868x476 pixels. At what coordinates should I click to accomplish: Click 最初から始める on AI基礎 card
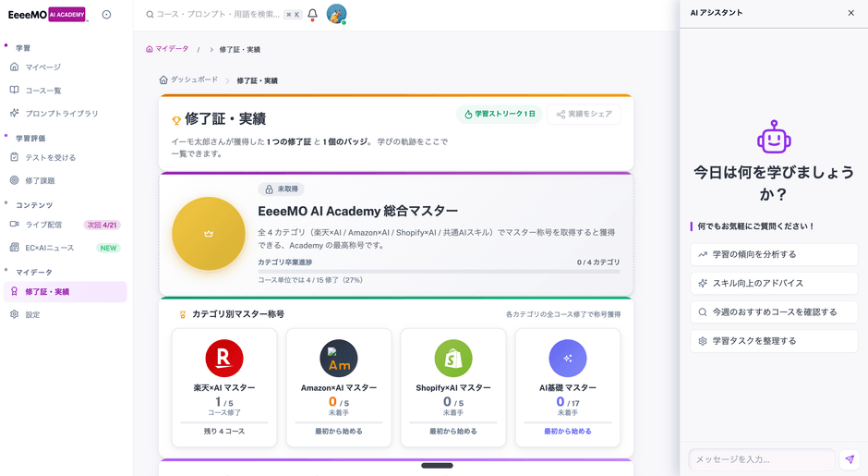[568, 431]
